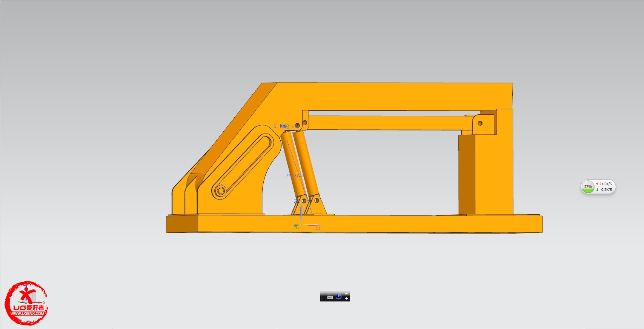Click the YC axis label of the WCS

[296, 227]
